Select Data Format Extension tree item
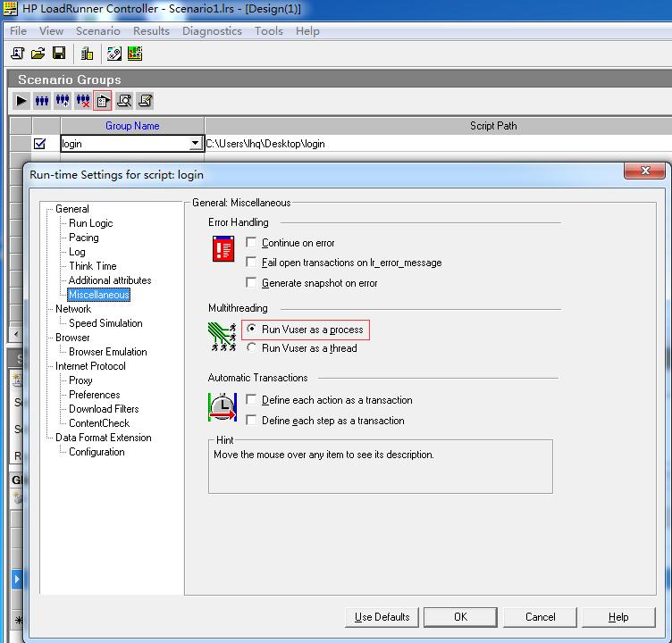This screenshot has height=643, width=672. coord(104,438)
